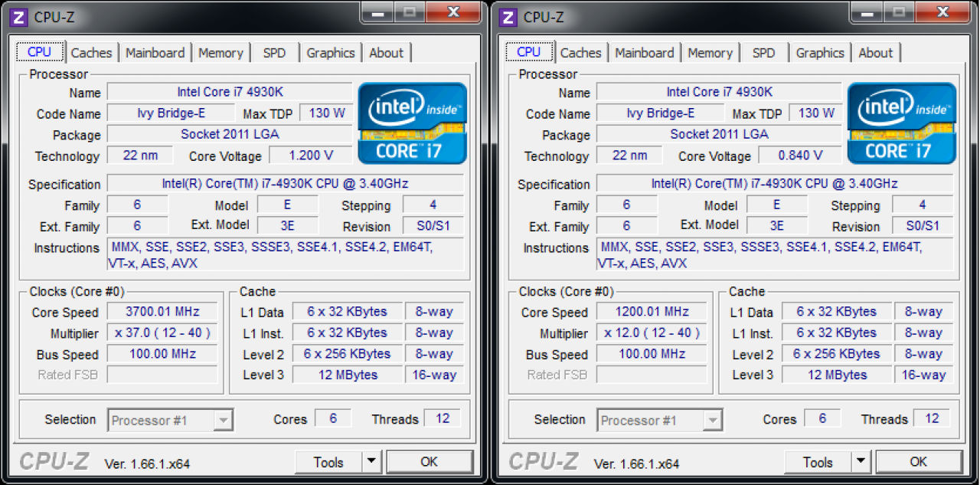Click the S0/S1 revision value in left window

click(x=433, y=227)
